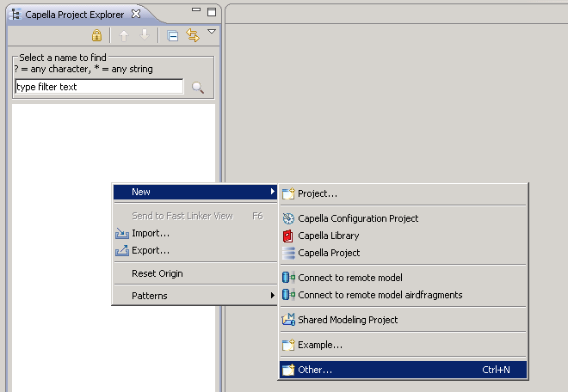Select the Capella Project Explorer tab

click(x=75, y=15)
